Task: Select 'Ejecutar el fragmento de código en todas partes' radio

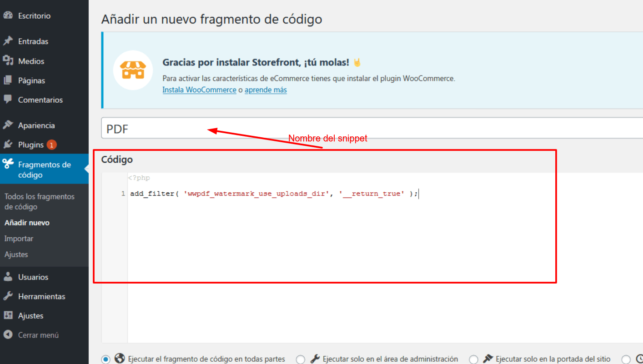Action: tap(106, 359)
